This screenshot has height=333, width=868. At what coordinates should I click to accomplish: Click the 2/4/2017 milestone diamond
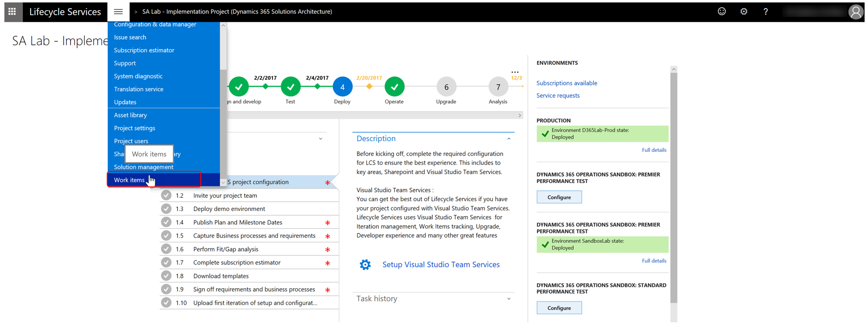point(317,87)
